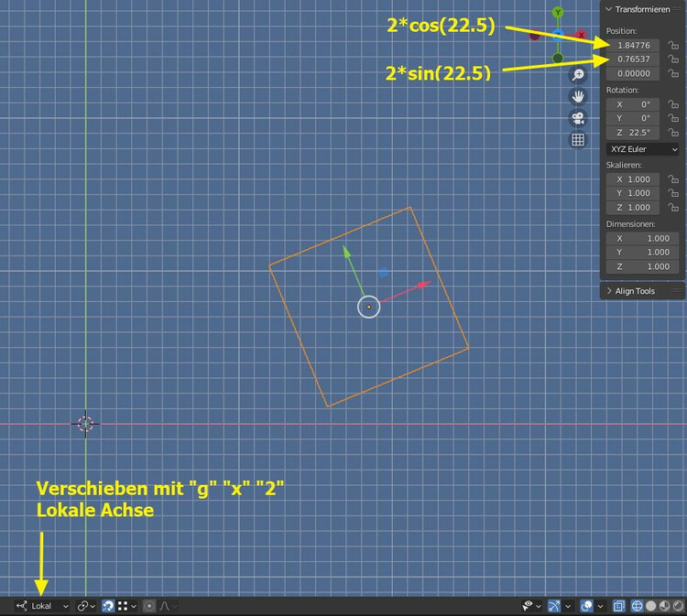Screen dimensions: 687x616
Task: Click the zoom view magnifier icon
Action: pos(578,75)
